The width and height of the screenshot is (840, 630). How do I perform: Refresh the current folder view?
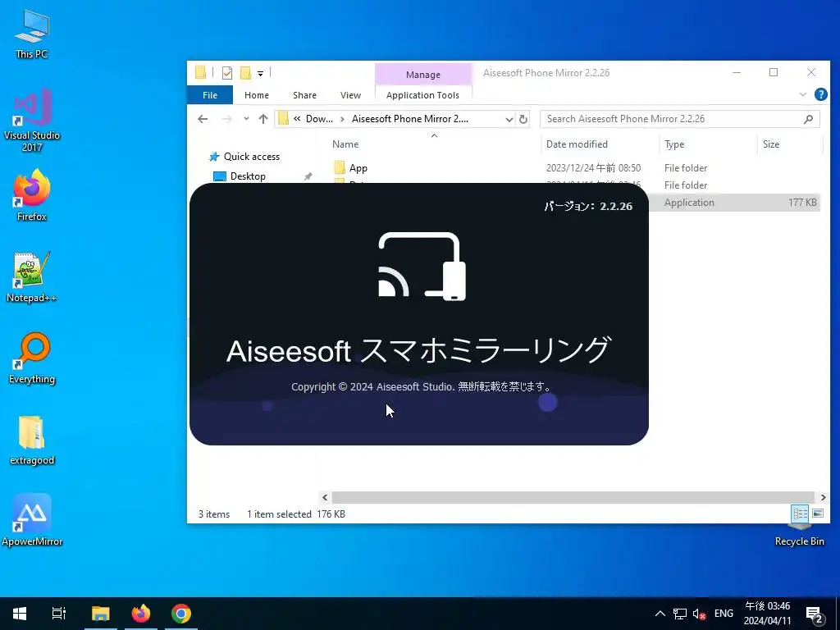[523, 120]
